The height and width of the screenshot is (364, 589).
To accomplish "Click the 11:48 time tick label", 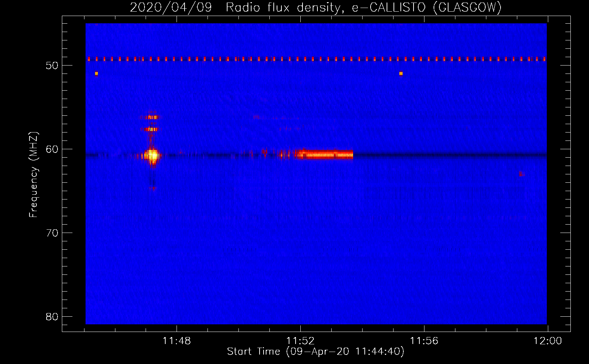I will (x=177, y=341).
